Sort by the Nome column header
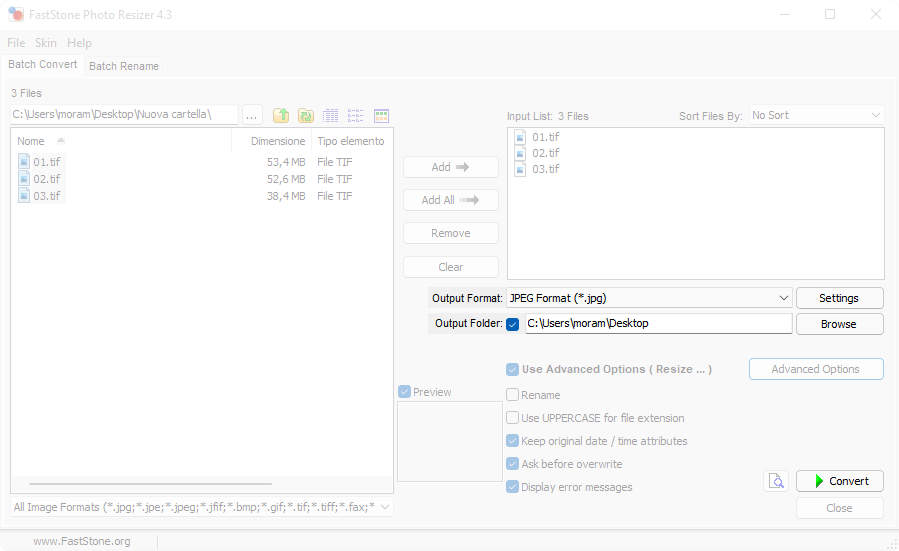The image size is (899, 551). click(x=31, y=141)
